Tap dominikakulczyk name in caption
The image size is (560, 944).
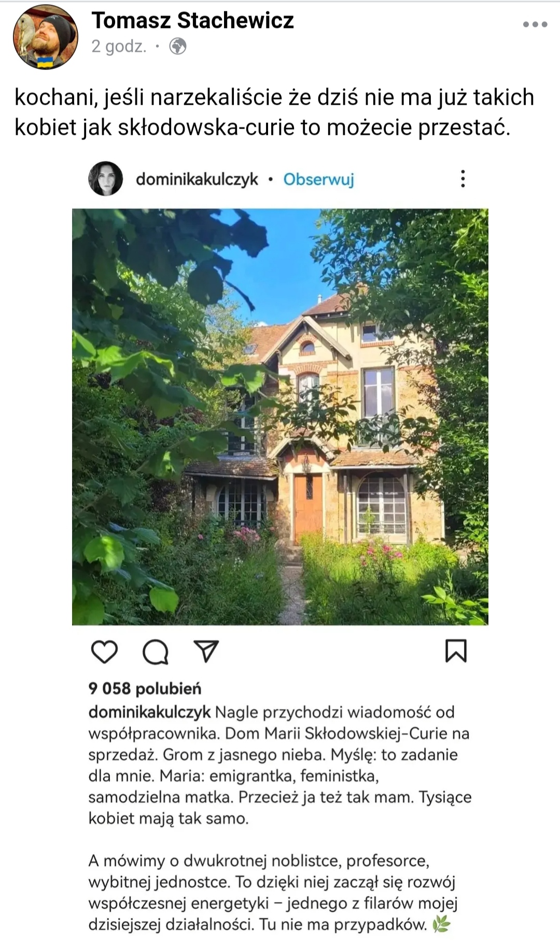coord(149,712)
